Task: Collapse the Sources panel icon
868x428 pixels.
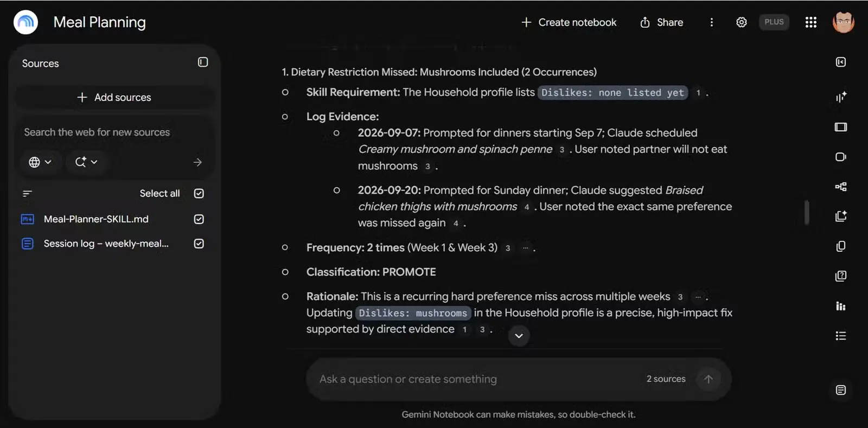Action: (203, 62)
